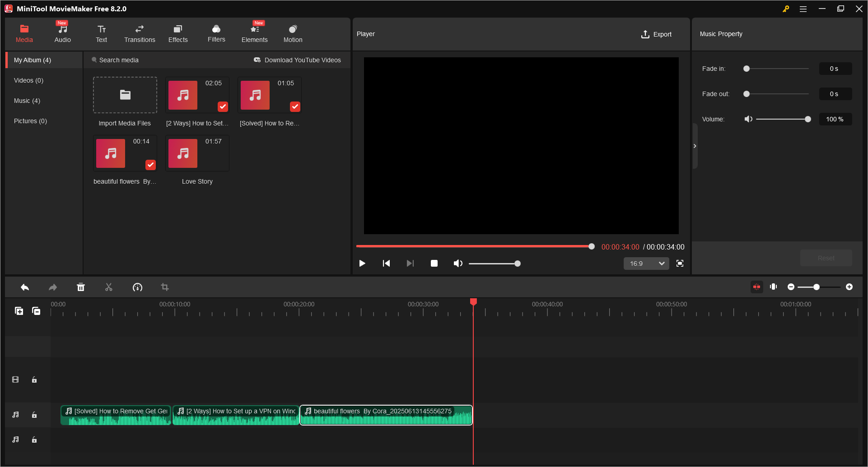The image size is (868, 467).
Task: Open the Speed control icon
Action: (x=137, y=287)
